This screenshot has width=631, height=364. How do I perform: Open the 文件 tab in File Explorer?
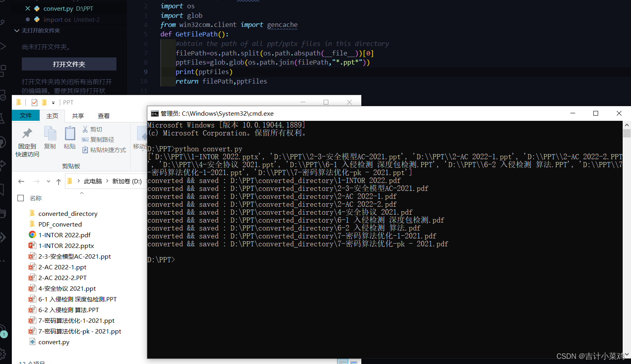point(26,115)
